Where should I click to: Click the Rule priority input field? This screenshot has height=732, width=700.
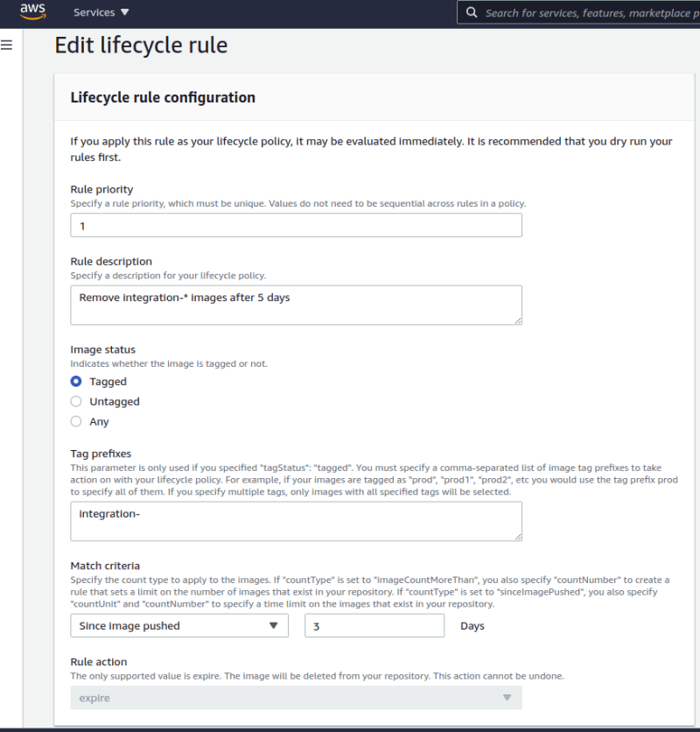(x=297, y=226)
